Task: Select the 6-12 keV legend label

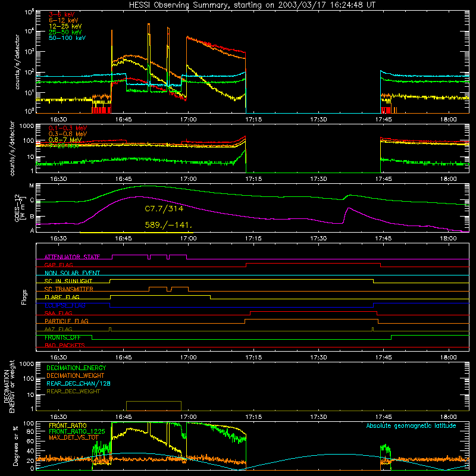Action: (x=64, y=20)
